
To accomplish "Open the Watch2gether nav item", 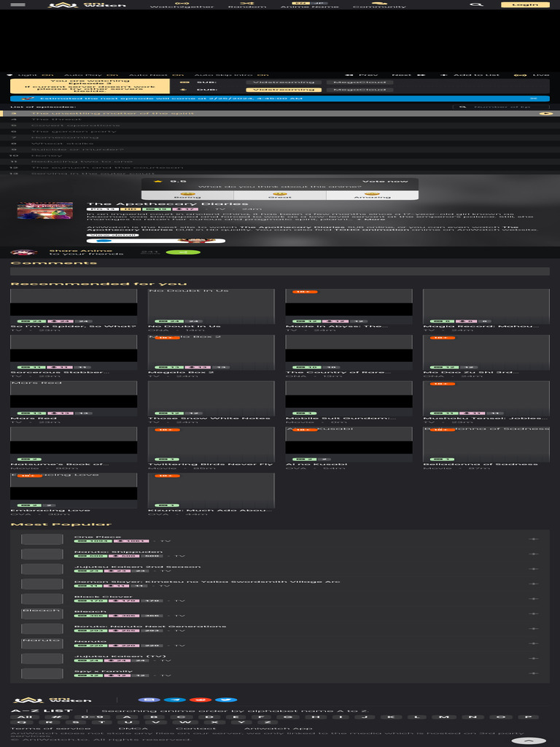I will tap(182, 5).
